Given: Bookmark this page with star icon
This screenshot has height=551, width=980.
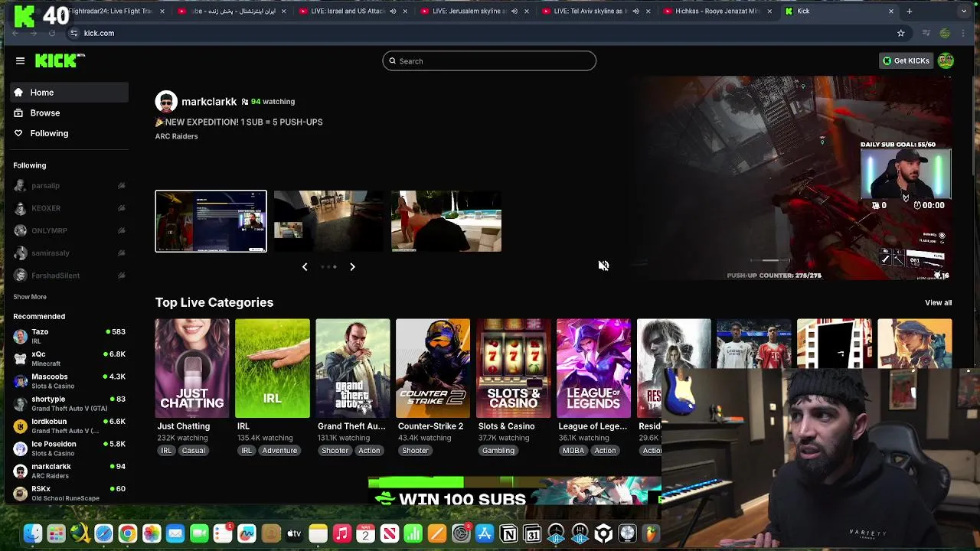Looking at the screenshot, I should point(901,33).
